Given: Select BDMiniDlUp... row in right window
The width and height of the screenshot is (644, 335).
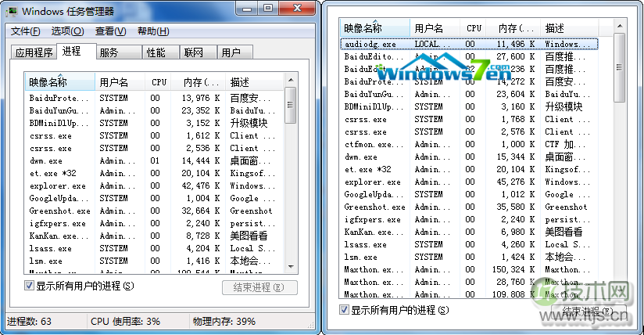Looking at the screenshot, I should coord(469,106).
